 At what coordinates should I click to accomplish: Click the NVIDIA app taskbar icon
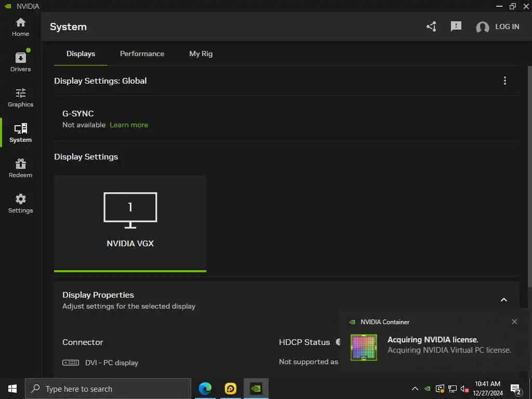[x=256, y=389]
